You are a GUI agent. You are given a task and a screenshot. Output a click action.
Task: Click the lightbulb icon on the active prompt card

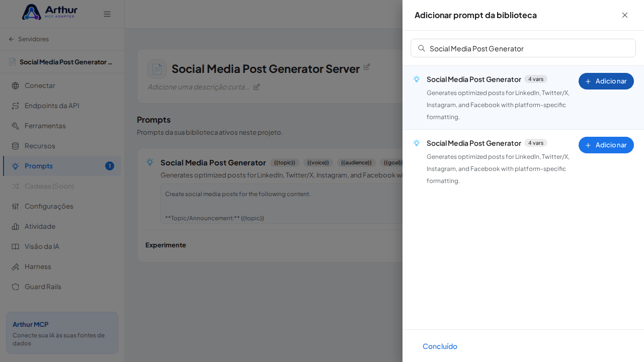point(150,162)
